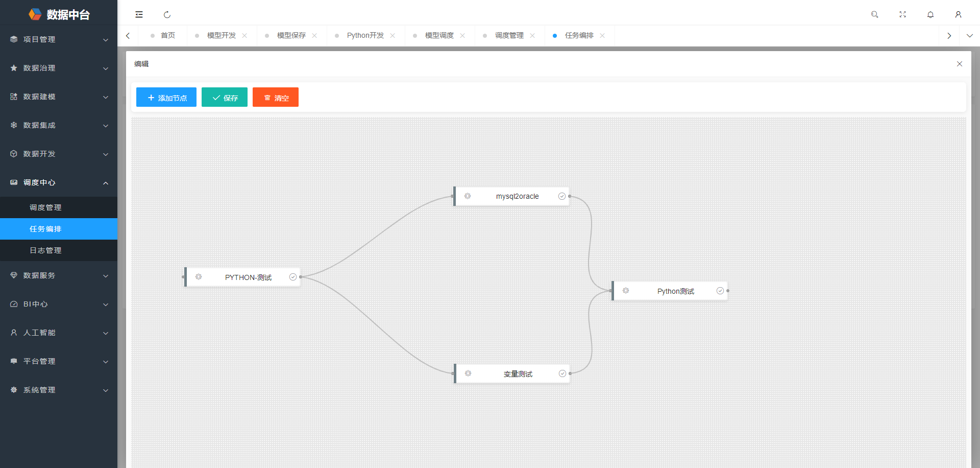Toggle check circle on Python测试 node

click(720, 291)
